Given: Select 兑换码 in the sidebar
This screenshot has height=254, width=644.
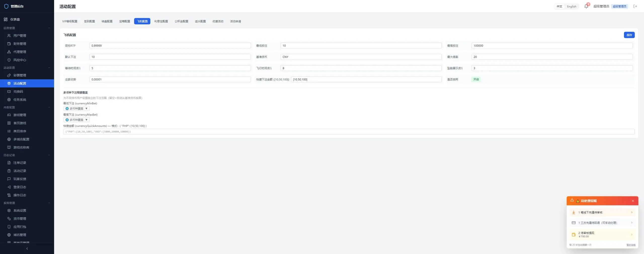Looking at the screenshot, I should [27, 92].
